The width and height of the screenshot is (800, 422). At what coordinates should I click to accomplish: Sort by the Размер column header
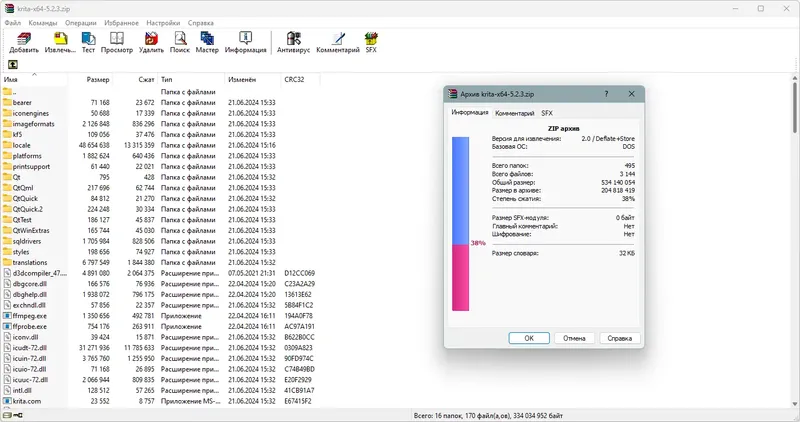pos(90,80)
